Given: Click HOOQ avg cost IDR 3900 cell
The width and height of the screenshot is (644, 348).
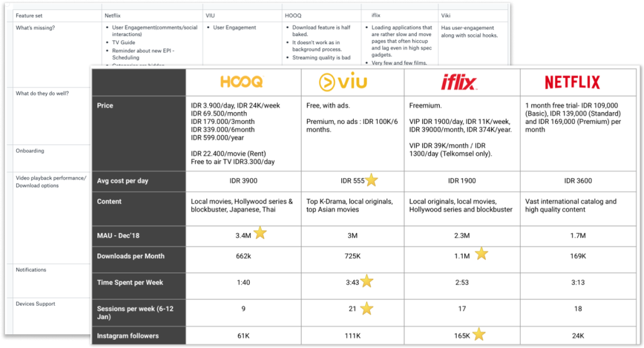Looking at the screenshot, I should pos(243,181).
